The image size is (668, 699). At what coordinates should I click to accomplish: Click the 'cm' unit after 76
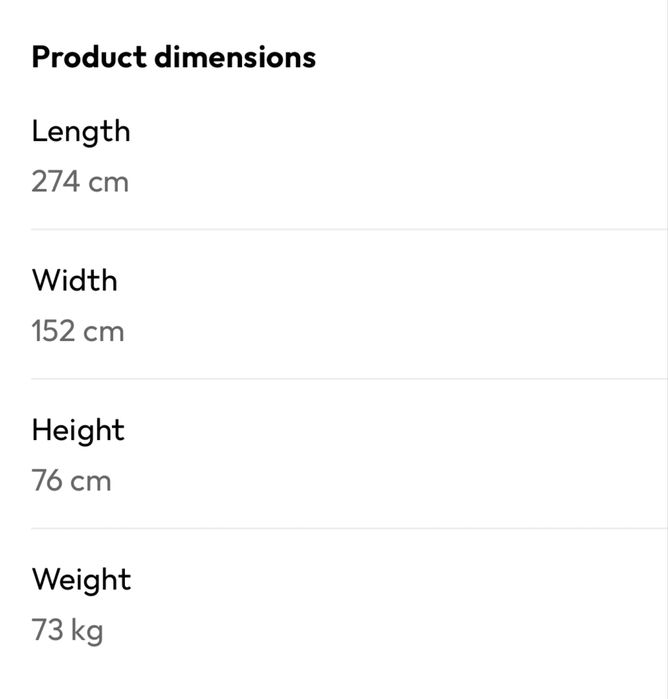pyautogui.click(x=91, y=481)
